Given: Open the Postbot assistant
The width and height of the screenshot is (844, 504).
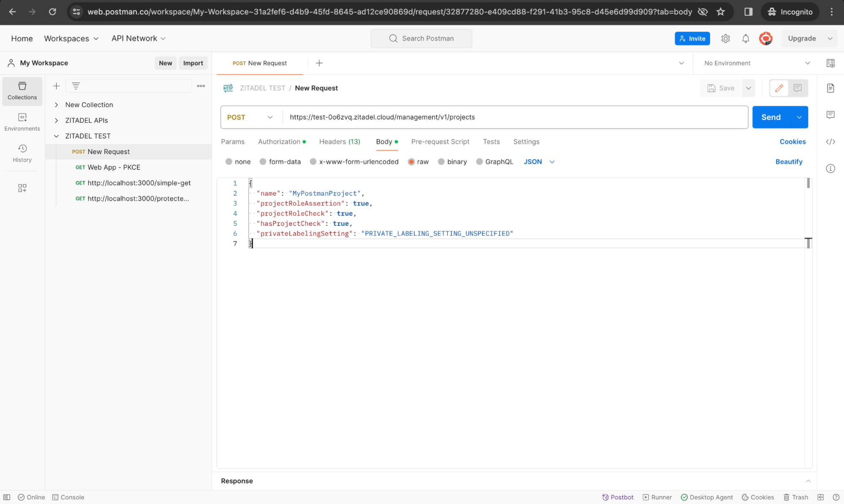Looking at the screenshot, I should click(x=617, y=497).
